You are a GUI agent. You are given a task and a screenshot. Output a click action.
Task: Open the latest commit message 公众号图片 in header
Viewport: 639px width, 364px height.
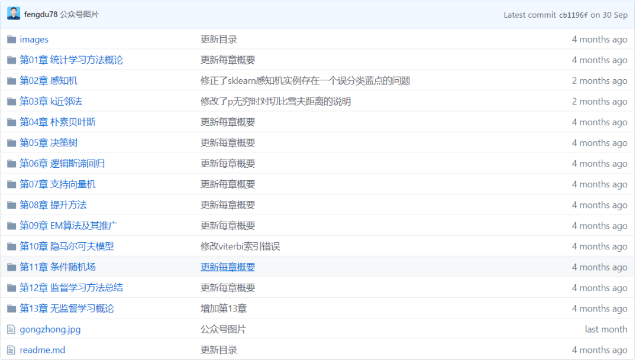pos(79,14)
